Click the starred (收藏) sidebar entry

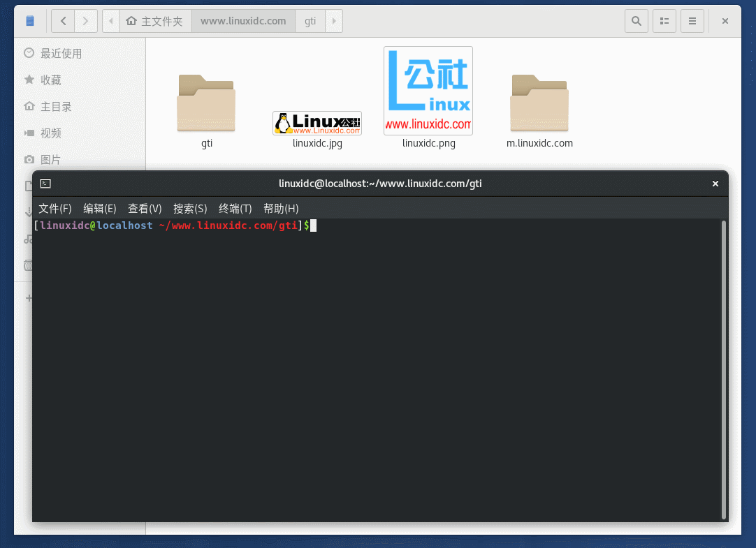coord(29,80)
